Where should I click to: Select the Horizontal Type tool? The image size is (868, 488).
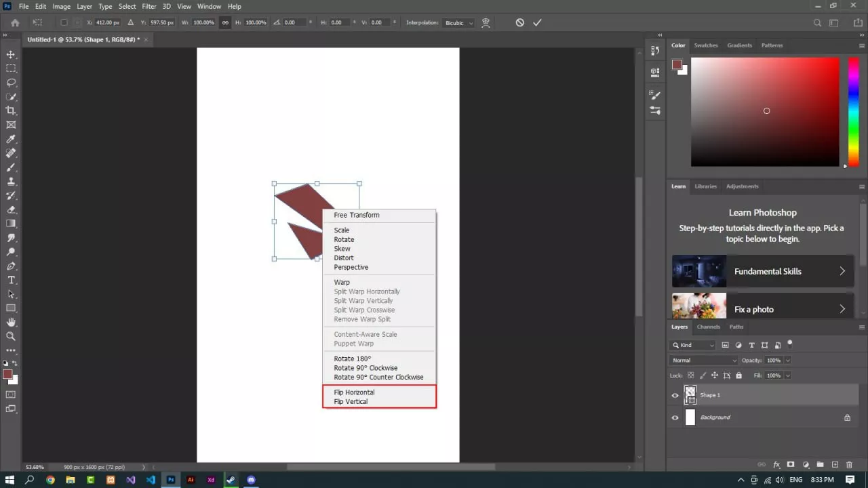(x=11, y=280)
